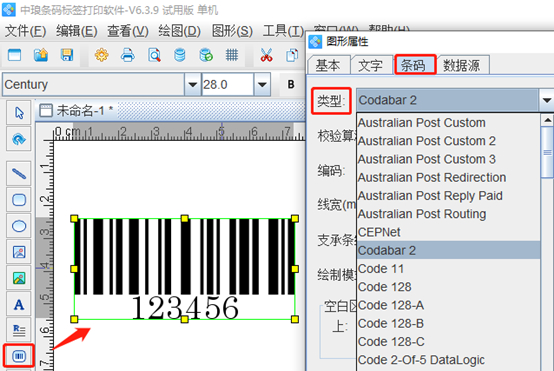Choose Australian Post Custom 2 option

[x=448, y=141]
